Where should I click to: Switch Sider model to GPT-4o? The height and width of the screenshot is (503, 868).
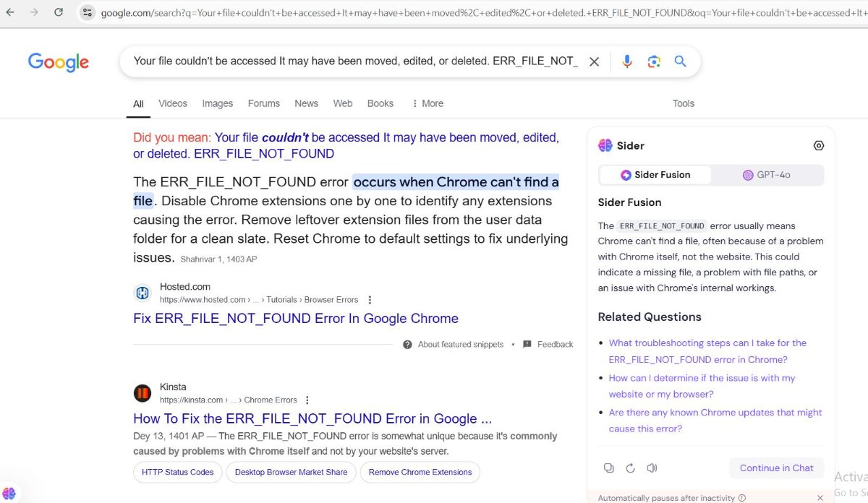click(767, 175)
